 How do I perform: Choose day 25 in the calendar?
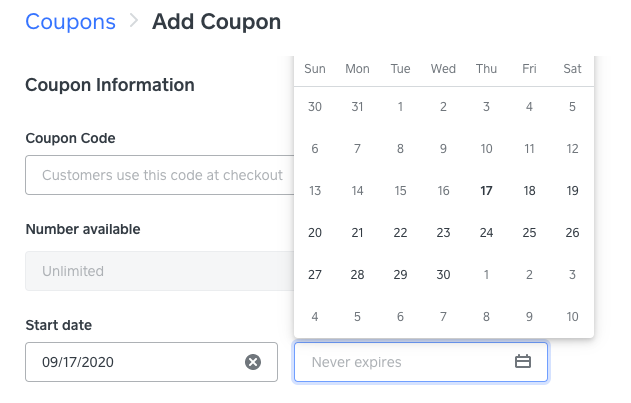click(x=529, y=233)
